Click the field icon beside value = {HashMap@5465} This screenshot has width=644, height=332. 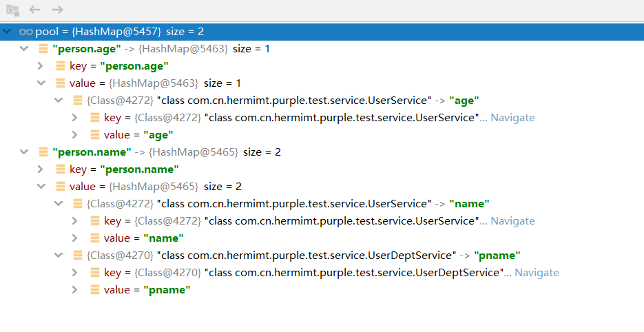61,186
